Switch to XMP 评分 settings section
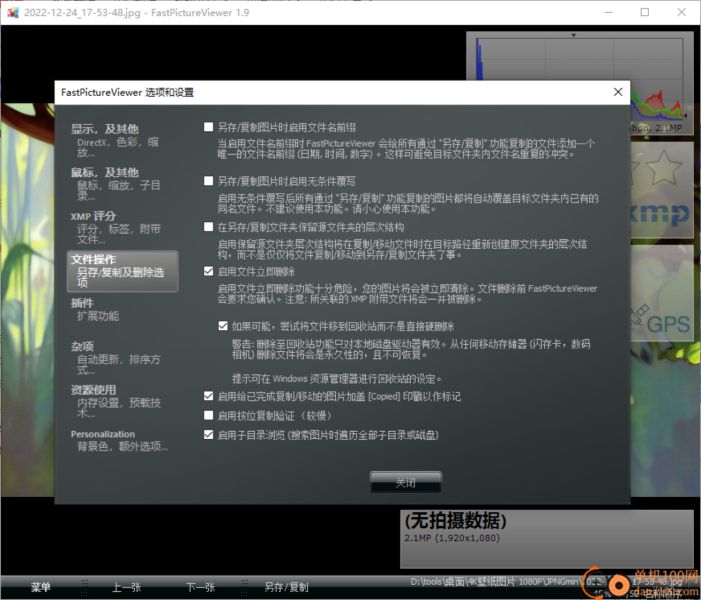 pyautogui.click(x=122, y=227)
